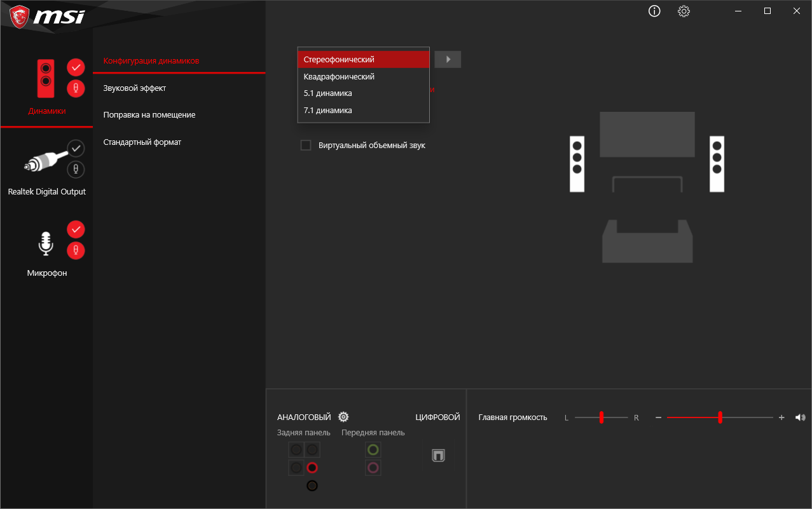812x509 pixels.
Task: Open the Конфигурация динамиков tab
Action: click(151, 61)
